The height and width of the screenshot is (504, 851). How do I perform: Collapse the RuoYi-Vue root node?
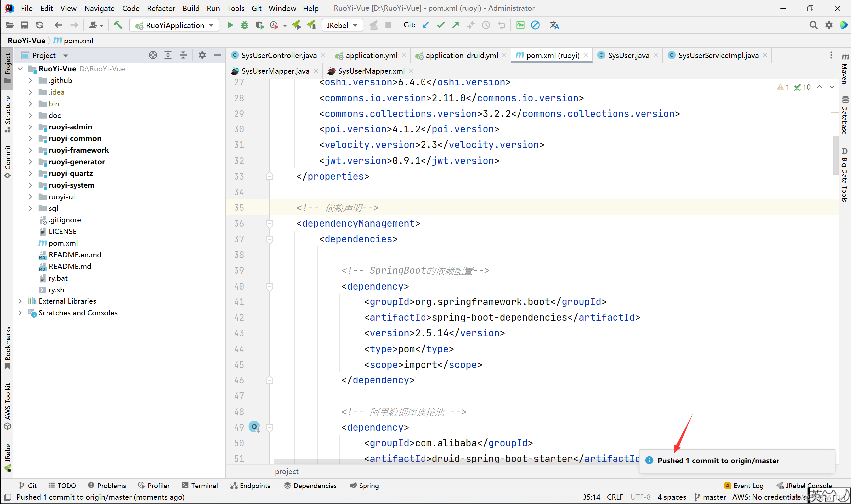20,69
